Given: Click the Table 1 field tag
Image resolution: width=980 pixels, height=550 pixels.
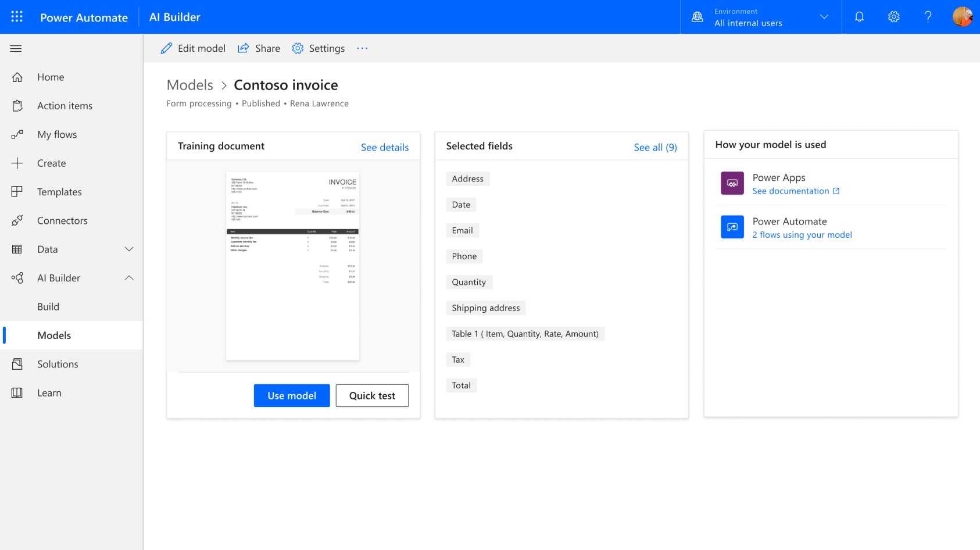Looking at the screenshot, I should pyautogui.click(x=525, y=334).
